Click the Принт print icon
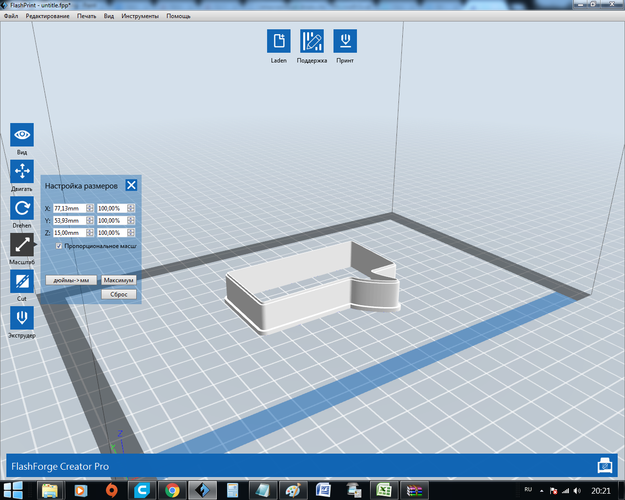Screen dimensions: 625x500 point(345,41)
